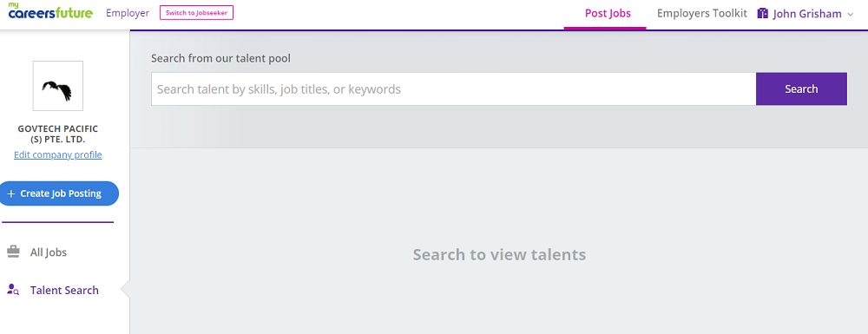Open the John Grisham user menu

[806, 14]
